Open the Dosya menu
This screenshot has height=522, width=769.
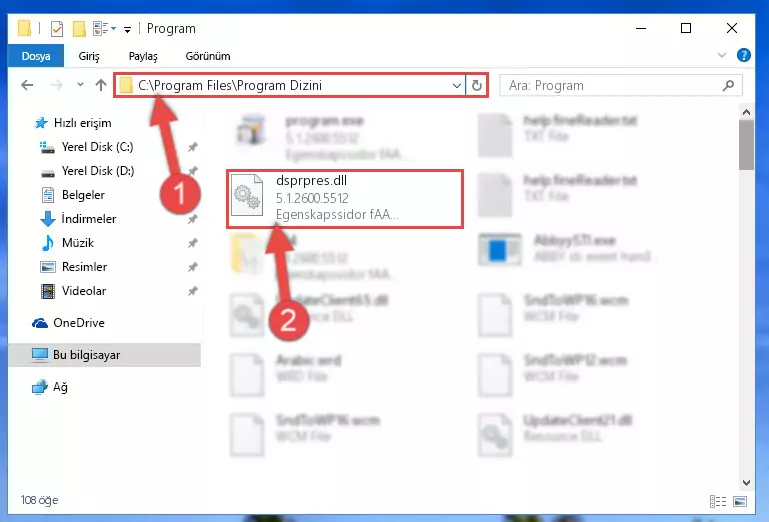[36, 56]
